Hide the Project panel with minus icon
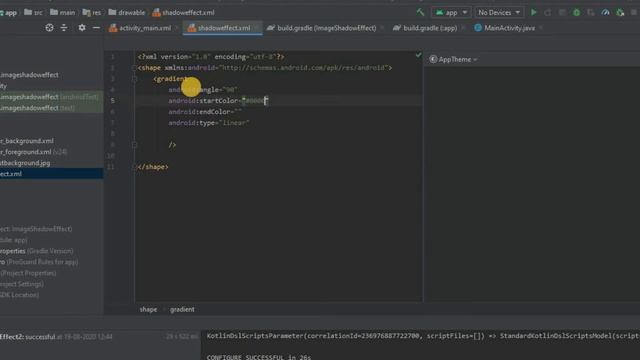Screen dimensions: 640x360 click(x=96, y=28)
